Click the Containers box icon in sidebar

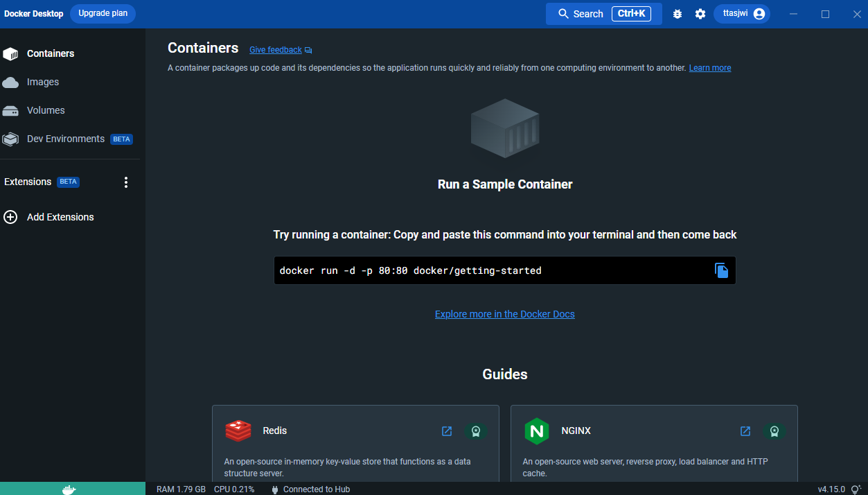[10, 54]
